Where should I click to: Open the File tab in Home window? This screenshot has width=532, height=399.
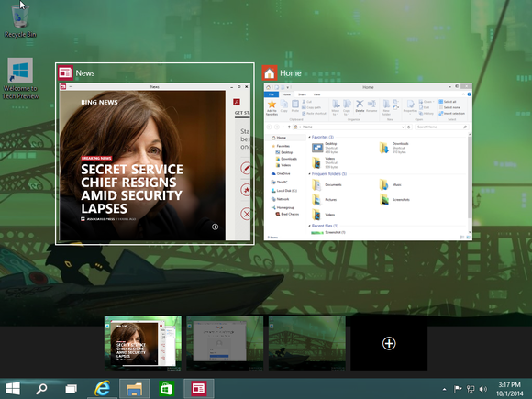tap(272, 94)
